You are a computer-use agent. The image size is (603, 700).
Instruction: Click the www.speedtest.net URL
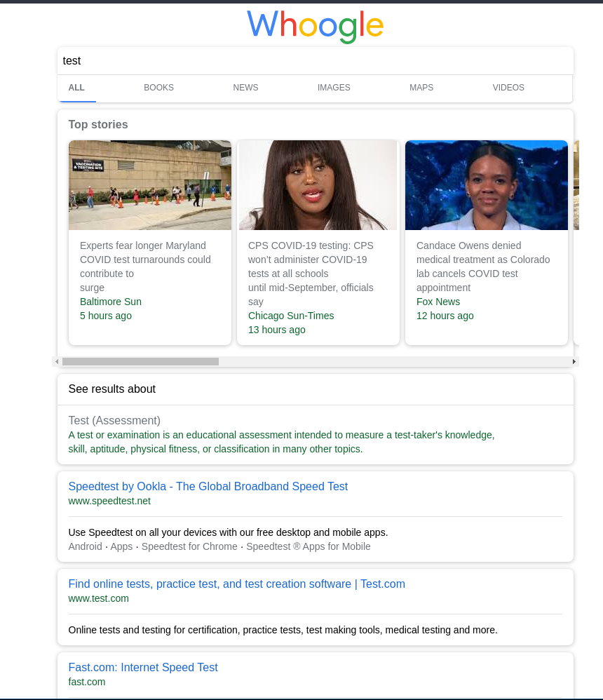[109, 501]
